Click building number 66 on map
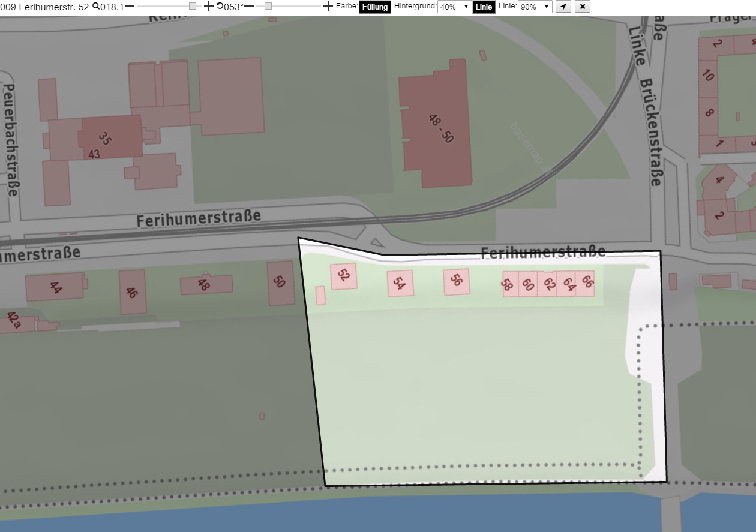Viewport: 756px width, 532px height. coord(585,282)
